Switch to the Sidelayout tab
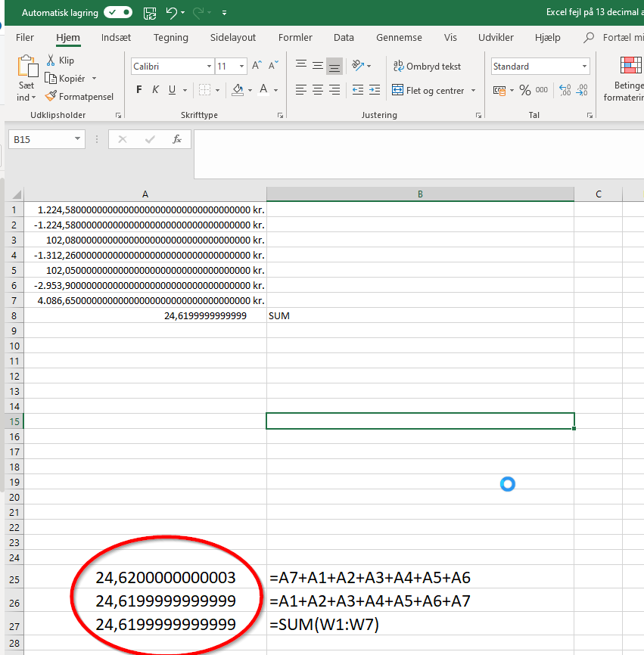This screenshot has height=655, width=644. [233, 38]
